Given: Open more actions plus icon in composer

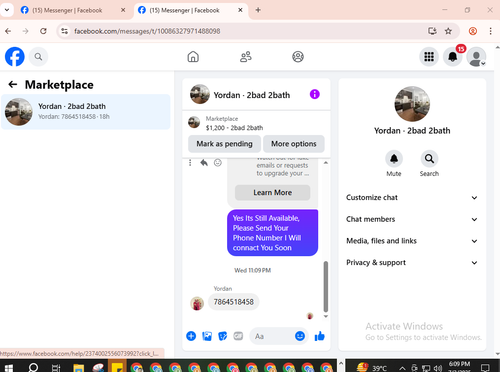Looking at the screenshot, I should 191,336.
